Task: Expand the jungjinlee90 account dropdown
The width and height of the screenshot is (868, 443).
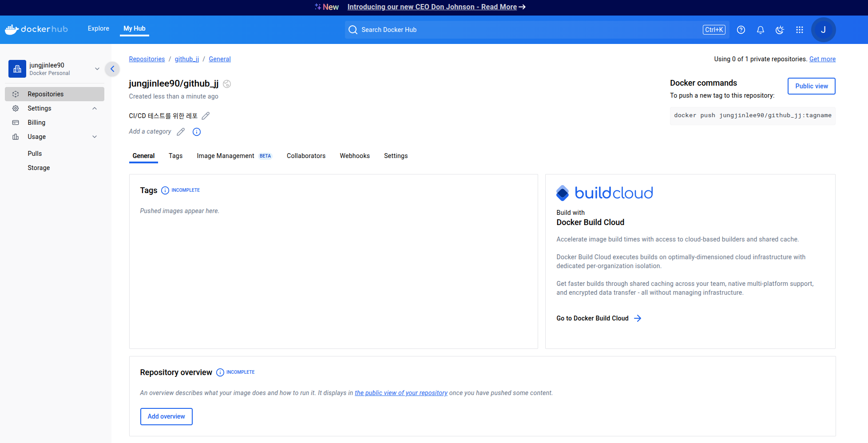Action: tap(97, 69)
